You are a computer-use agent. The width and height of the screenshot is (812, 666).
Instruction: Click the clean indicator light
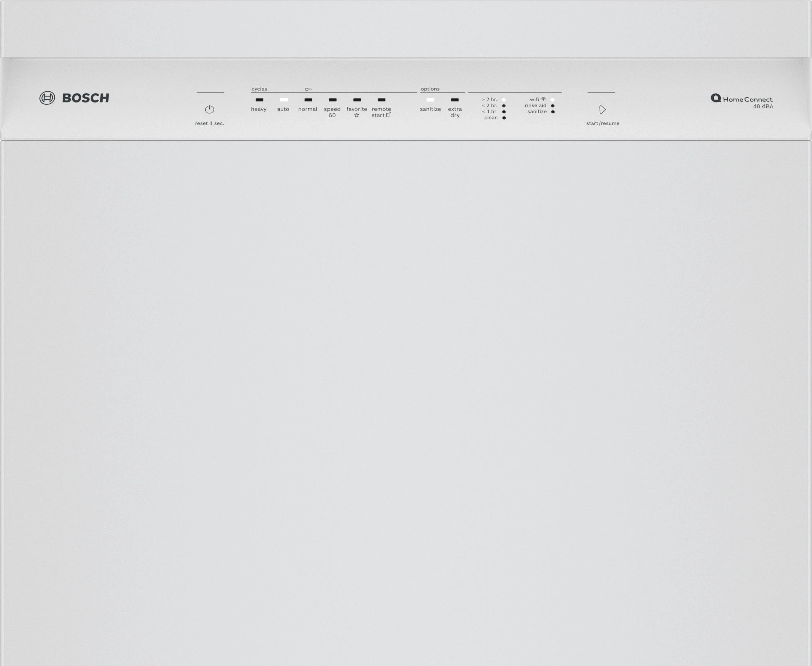point(503,118)
